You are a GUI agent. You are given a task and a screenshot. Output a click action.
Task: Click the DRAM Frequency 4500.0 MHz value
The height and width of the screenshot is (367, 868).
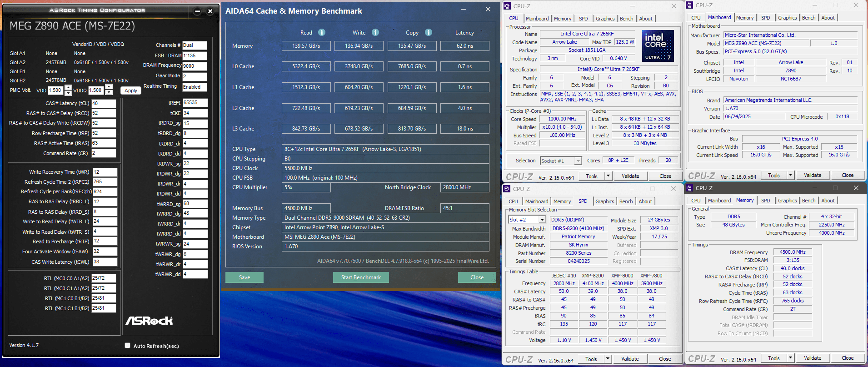coord(793,252)
